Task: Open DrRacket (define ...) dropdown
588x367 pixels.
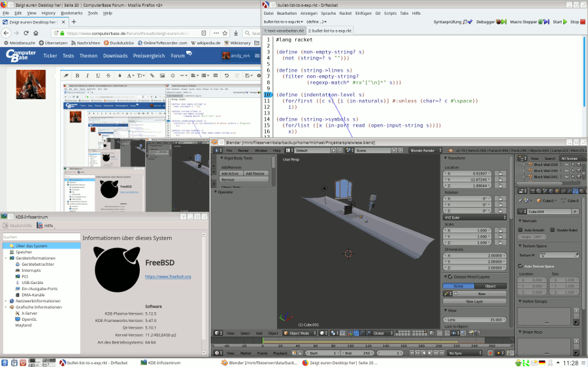Action: pyautogui.click(x=316, y=22)
